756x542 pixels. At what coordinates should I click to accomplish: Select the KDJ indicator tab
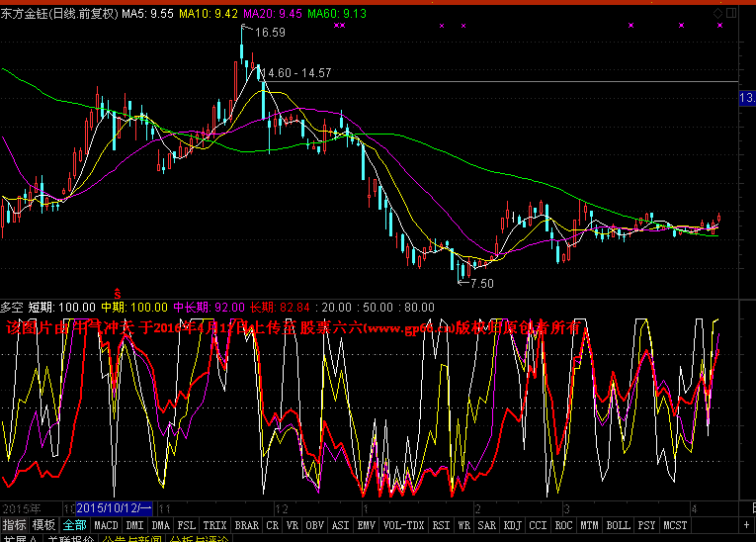[511, 524]
